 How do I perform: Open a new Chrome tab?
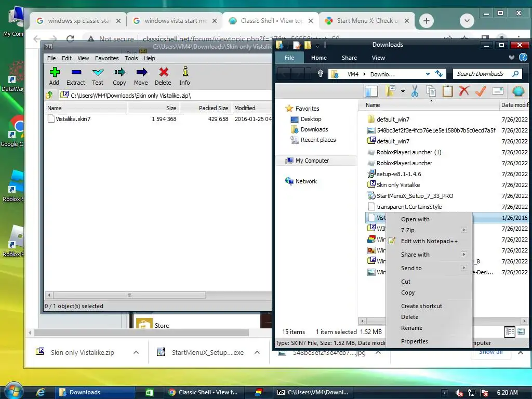click(x=427, y=21)
